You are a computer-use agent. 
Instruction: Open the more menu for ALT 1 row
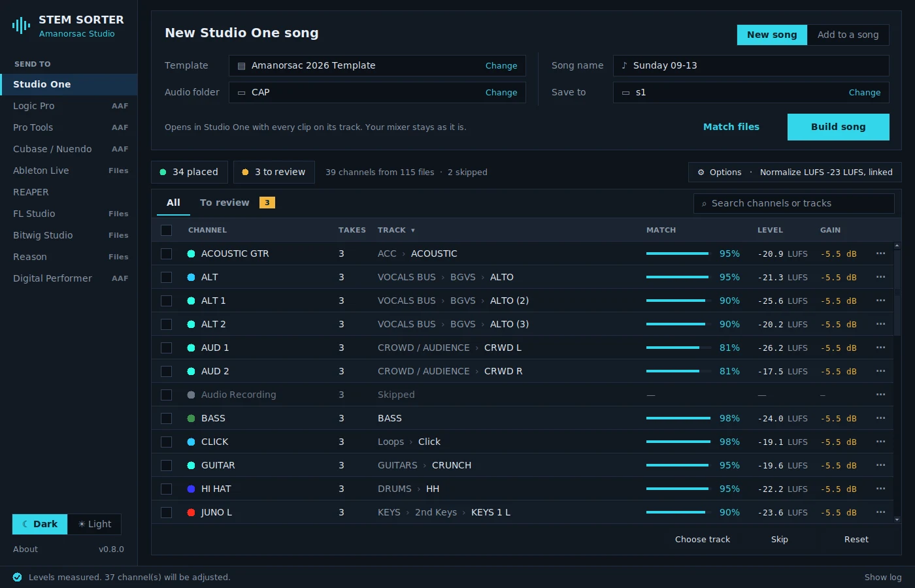pos(880,301)
